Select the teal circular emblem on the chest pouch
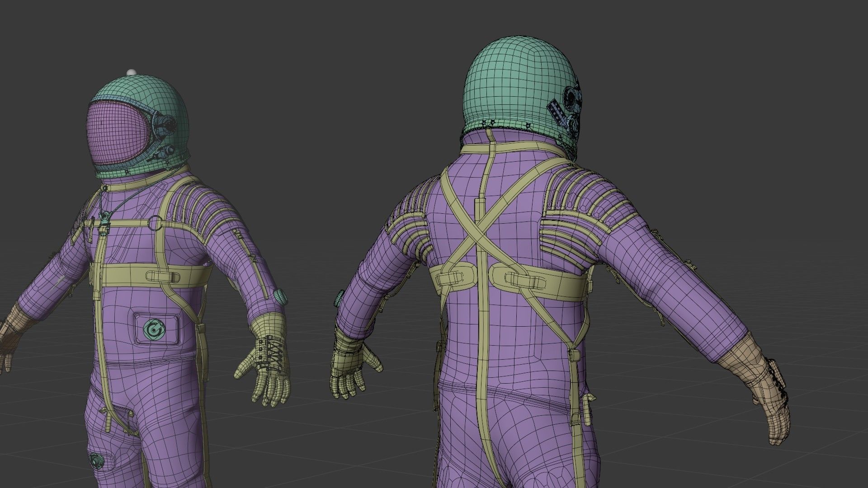Screen dimensions: 868x488 [154, 329]
